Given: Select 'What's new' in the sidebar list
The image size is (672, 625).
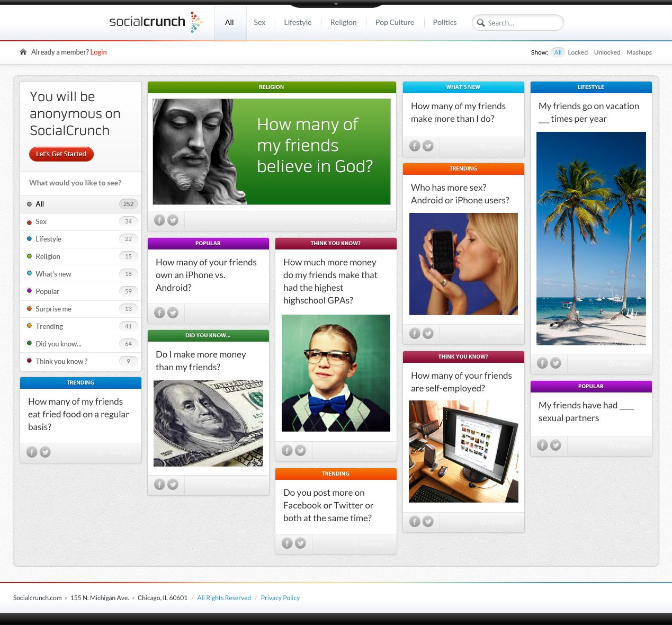Looking at the screenshot, I should pos(80,274).
